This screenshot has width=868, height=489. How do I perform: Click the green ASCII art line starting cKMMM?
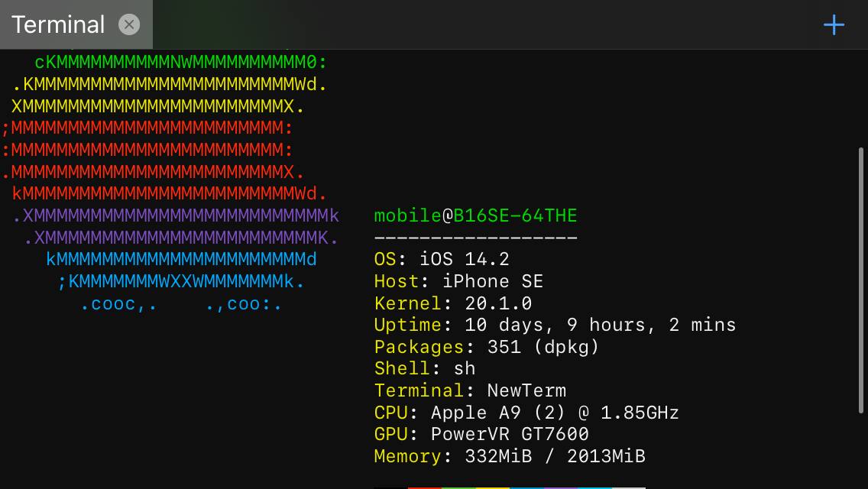180,62
